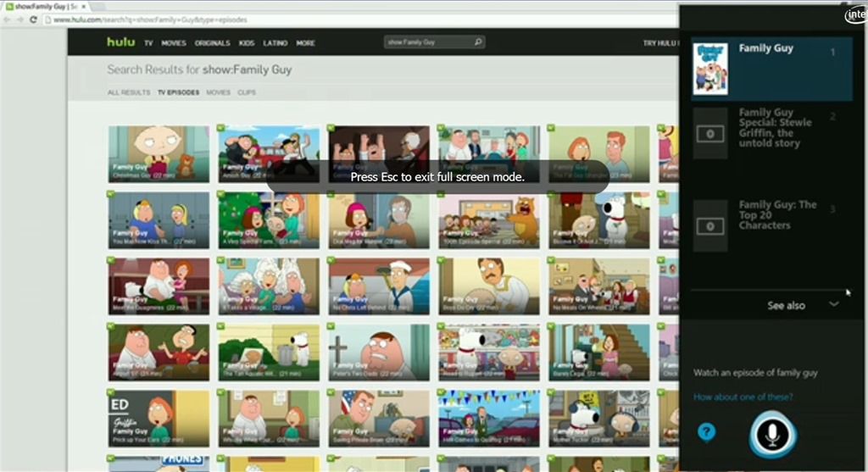Click the hulu logo
Screen dimensions: 868x472
pos(120,42)
